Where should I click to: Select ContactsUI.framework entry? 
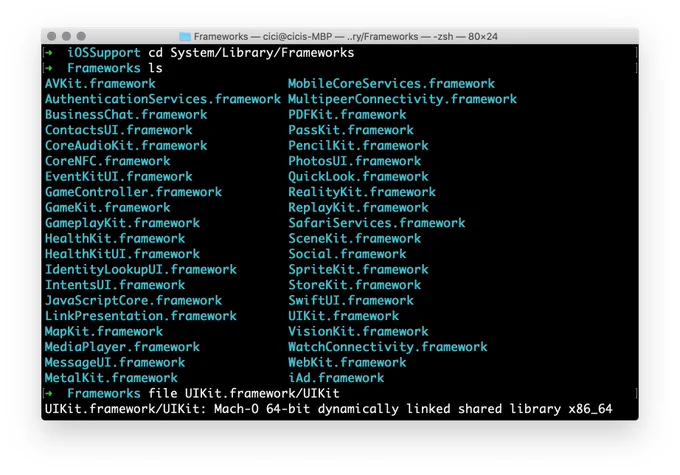(x=119, y=130)
